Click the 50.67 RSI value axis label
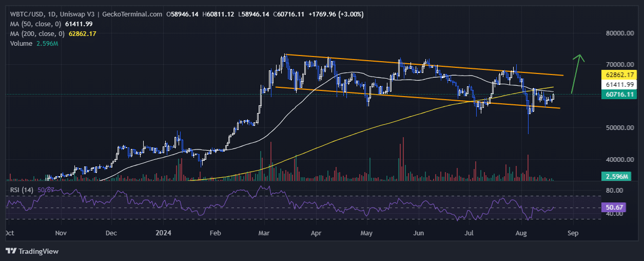Viewport: 644px width, 261px height. [x=613, y=208]
